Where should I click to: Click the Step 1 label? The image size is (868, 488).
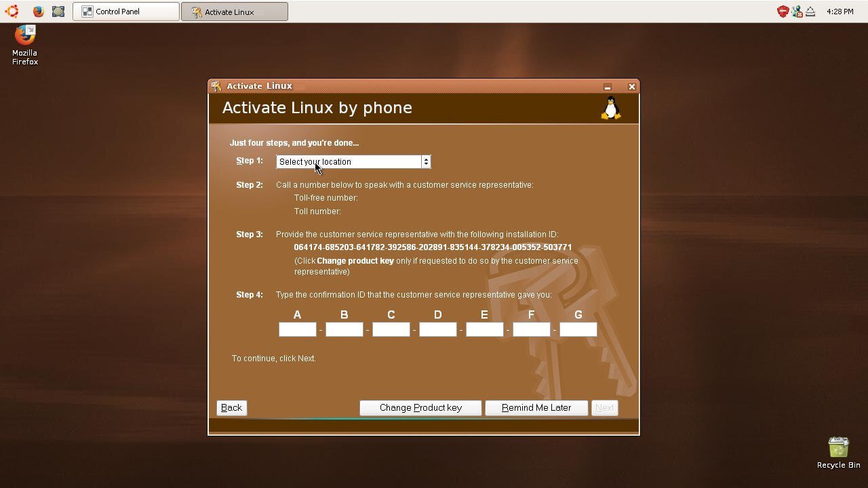(250, 161)
